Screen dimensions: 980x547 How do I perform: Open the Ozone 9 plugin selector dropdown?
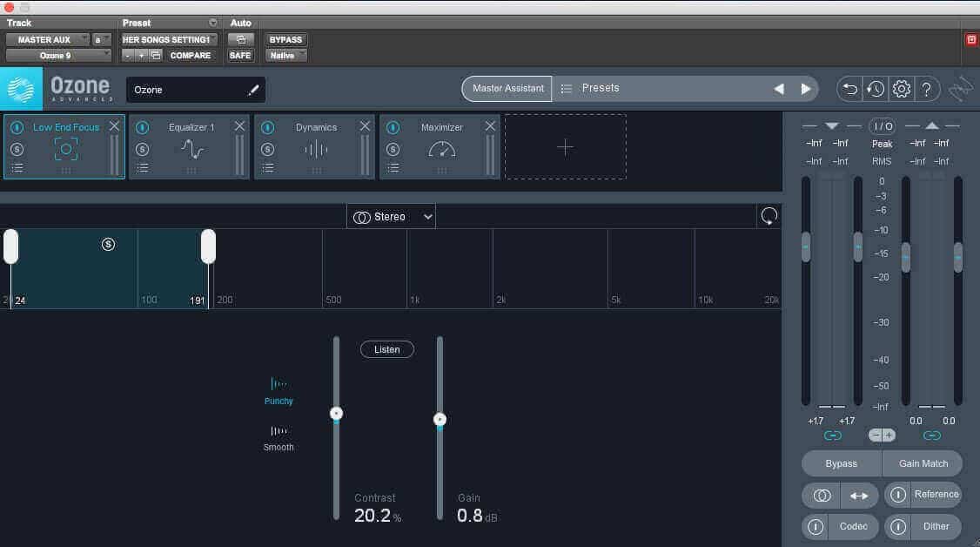[58, 56]
